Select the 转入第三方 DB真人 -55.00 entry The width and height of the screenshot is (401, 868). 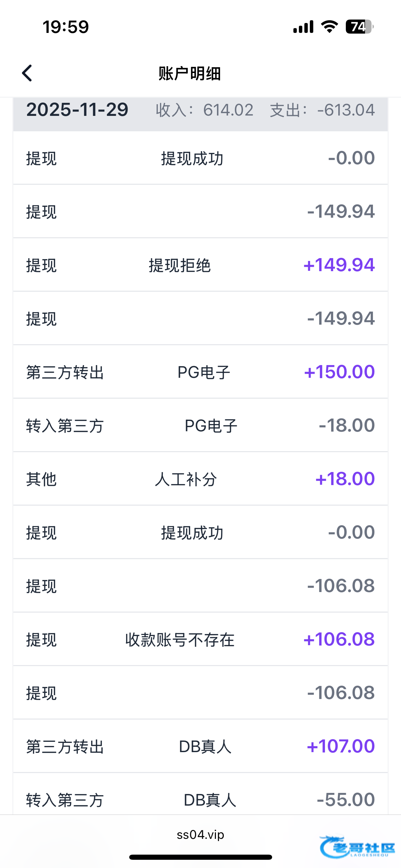coord(200,800)
